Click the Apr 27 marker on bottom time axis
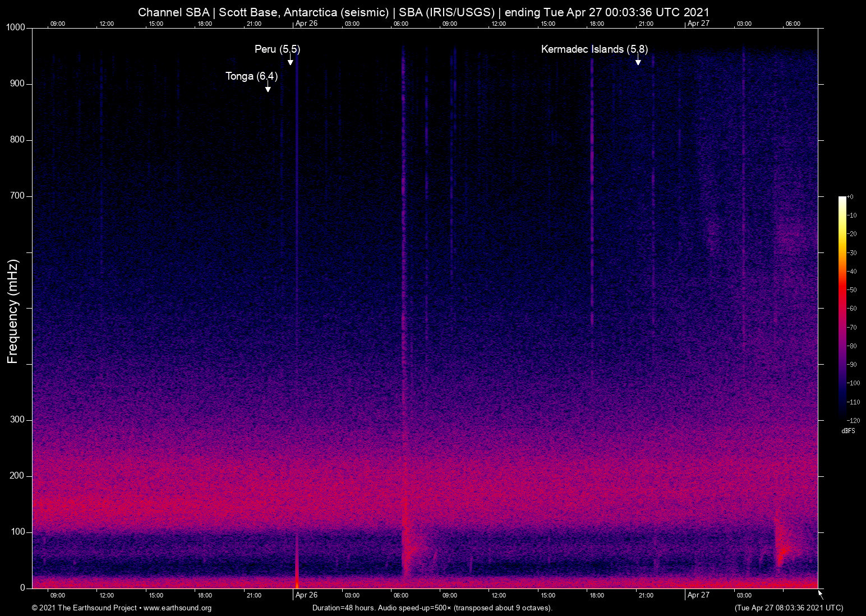Viewport: 866px width, 616px height. (x=698, y=595)
